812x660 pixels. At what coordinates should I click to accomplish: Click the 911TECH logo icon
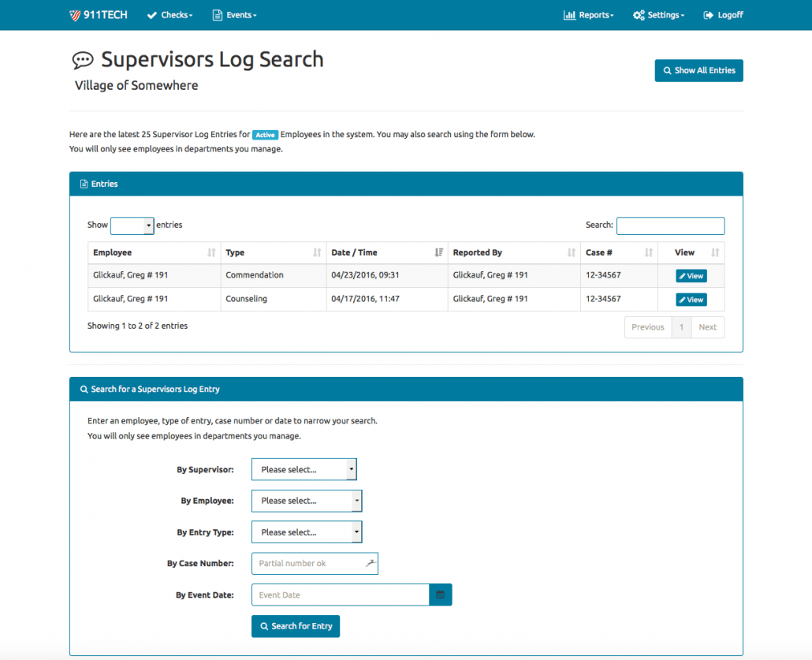click(x=75, y=14)
